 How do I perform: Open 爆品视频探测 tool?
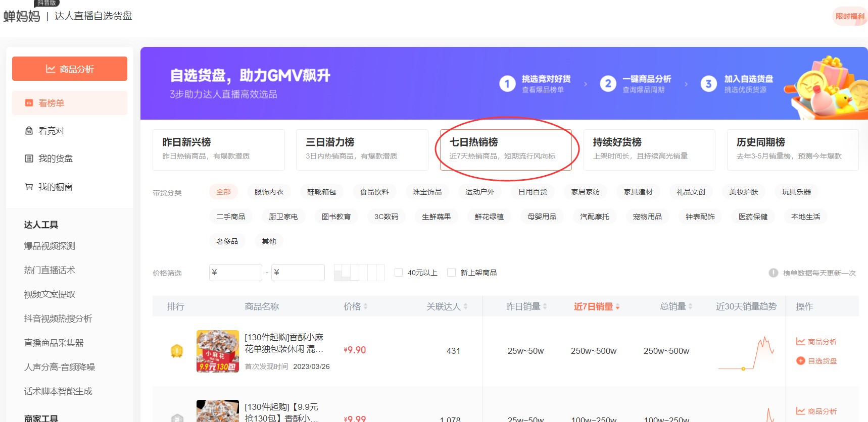[50, 246]
